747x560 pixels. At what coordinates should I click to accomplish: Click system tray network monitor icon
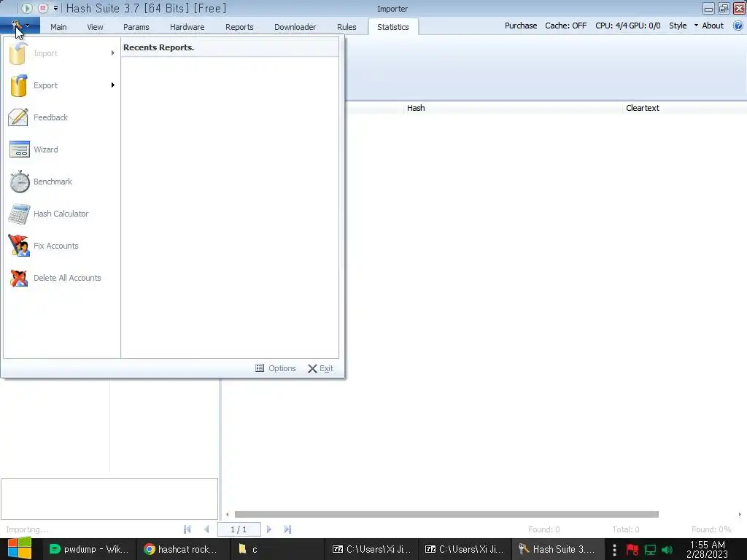650,550
